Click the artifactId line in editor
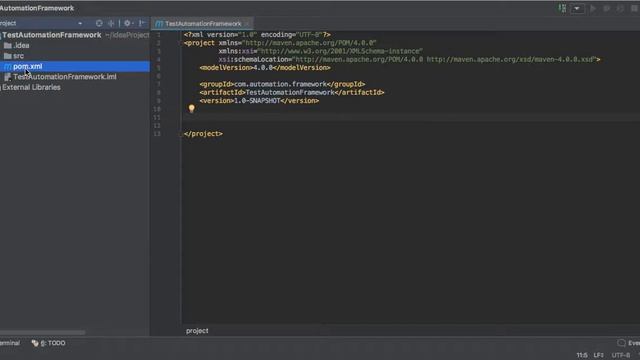 (x=292, y=93)
